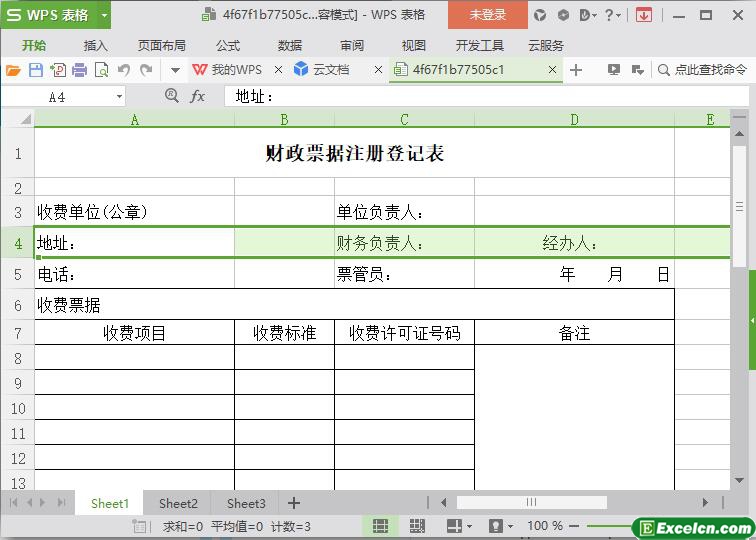The height and width of the screenshot is (540, 756).
Task: Open the Name Box dropdown arrow
Action: 120,97
